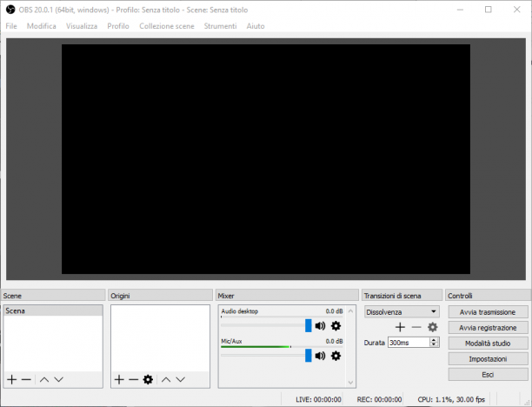
Task: Open the Profilo menu
Action: click(x=118, y=26)
